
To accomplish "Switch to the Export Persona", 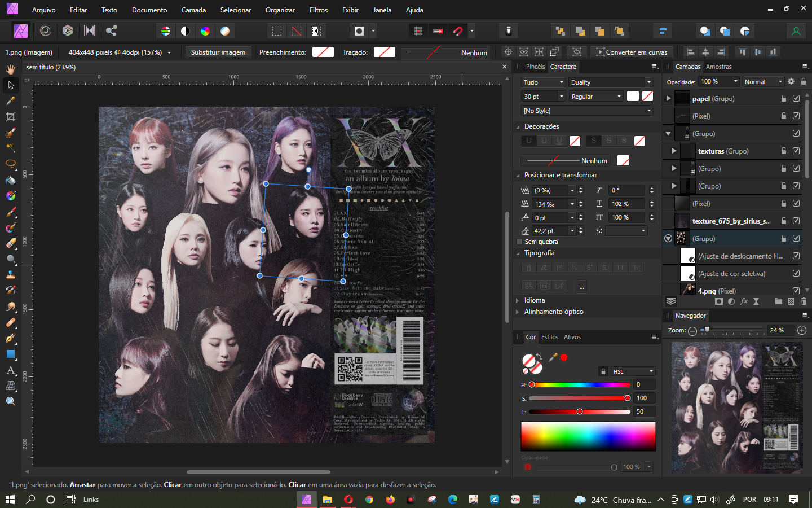I will (x=112, y=31).
